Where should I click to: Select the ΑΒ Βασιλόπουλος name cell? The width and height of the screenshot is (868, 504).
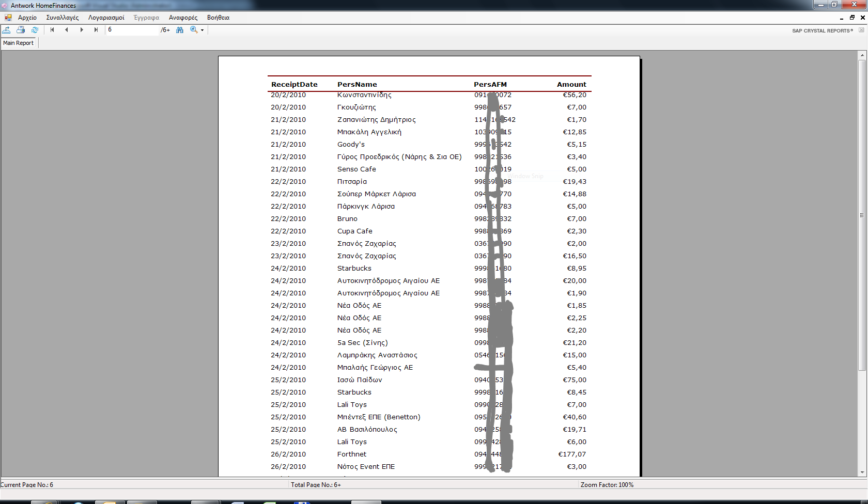(x=367, y=430)
